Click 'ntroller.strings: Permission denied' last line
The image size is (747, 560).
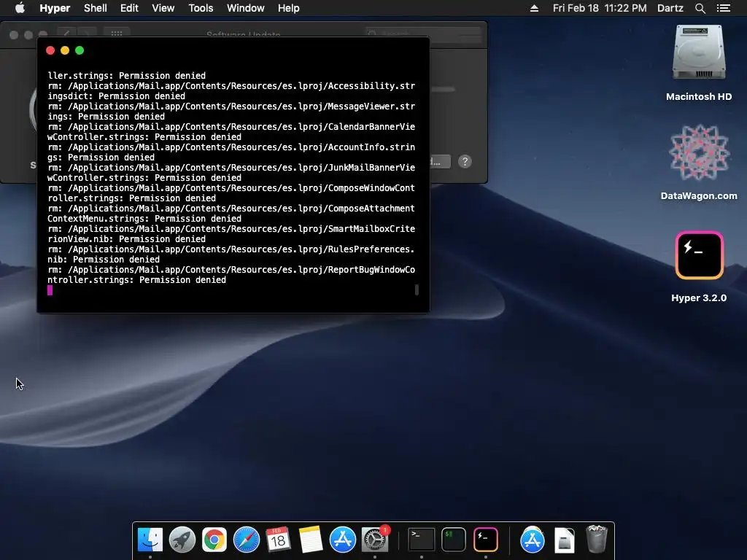(136, 280)
